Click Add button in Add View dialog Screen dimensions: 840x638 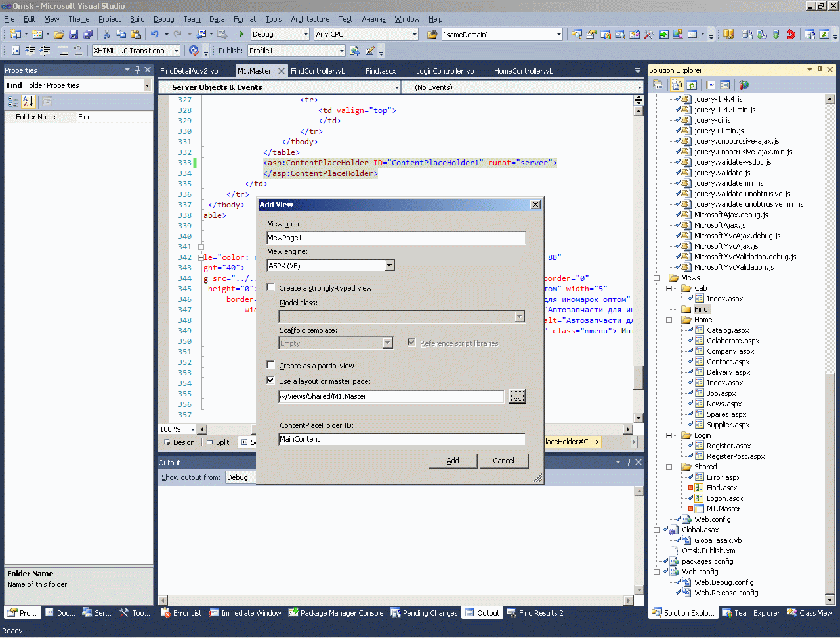[x=453, y=461]
